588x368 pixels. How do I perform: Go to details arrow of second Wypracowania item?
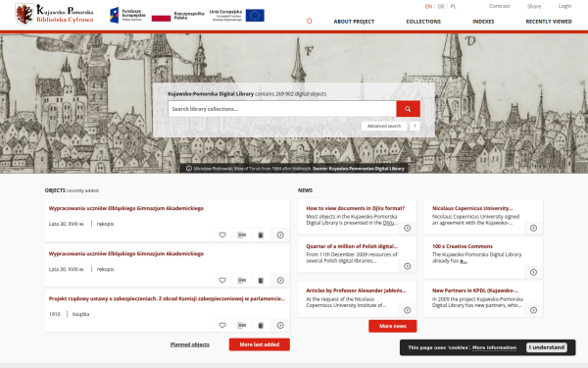point(280,280)
